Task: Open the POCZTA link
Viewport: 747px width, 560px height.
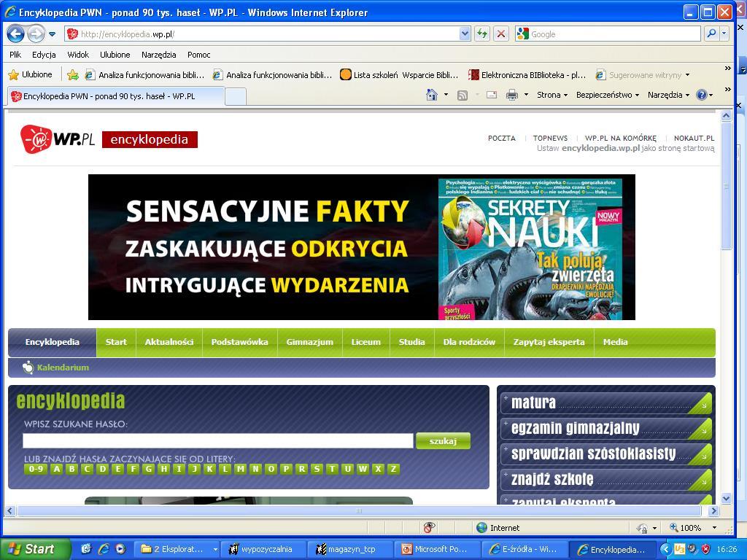Action: tap(502, 138)
